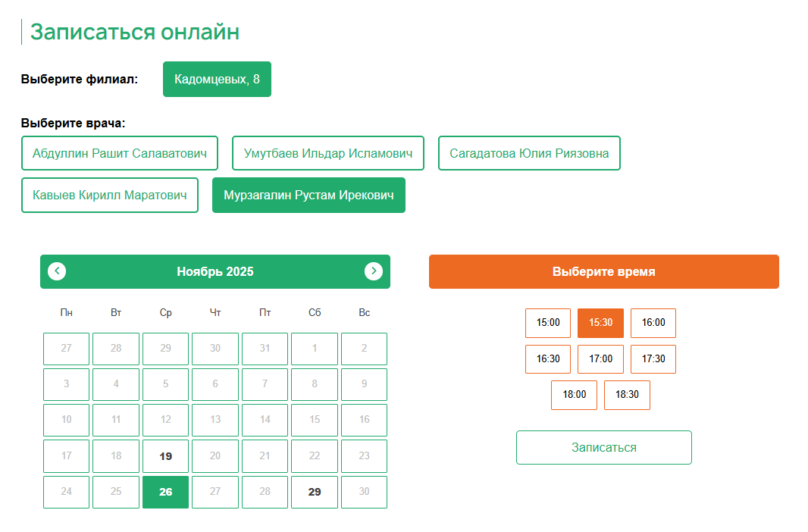
Task: Choose the 16:00 time slot
Action: pyautogui.click(x=653, y=323)
